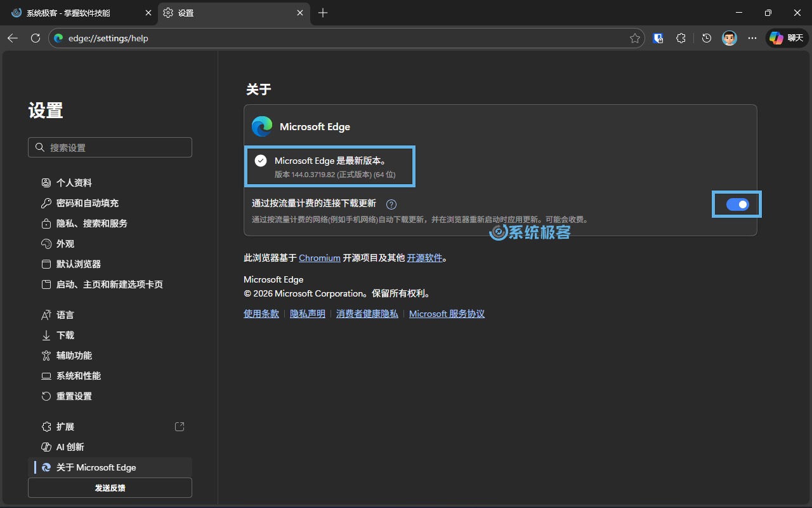Disable 通过按流量计费的连接下载更新 toggle
812x508 pixels.
point(737,204)
